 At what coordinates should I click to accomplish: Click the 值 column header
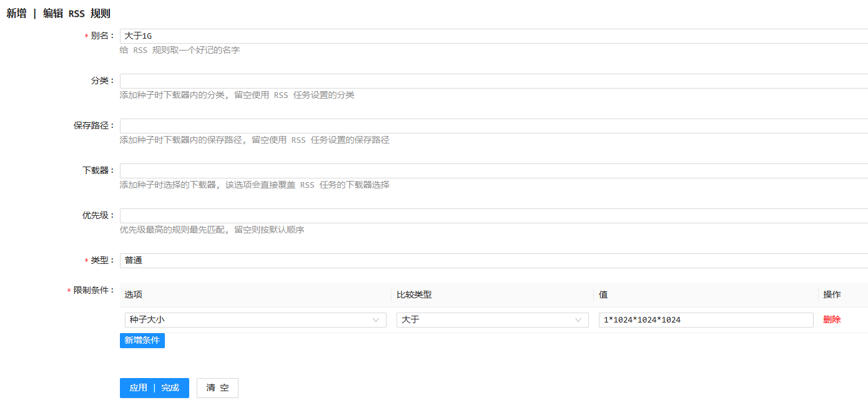pos(603,294)
